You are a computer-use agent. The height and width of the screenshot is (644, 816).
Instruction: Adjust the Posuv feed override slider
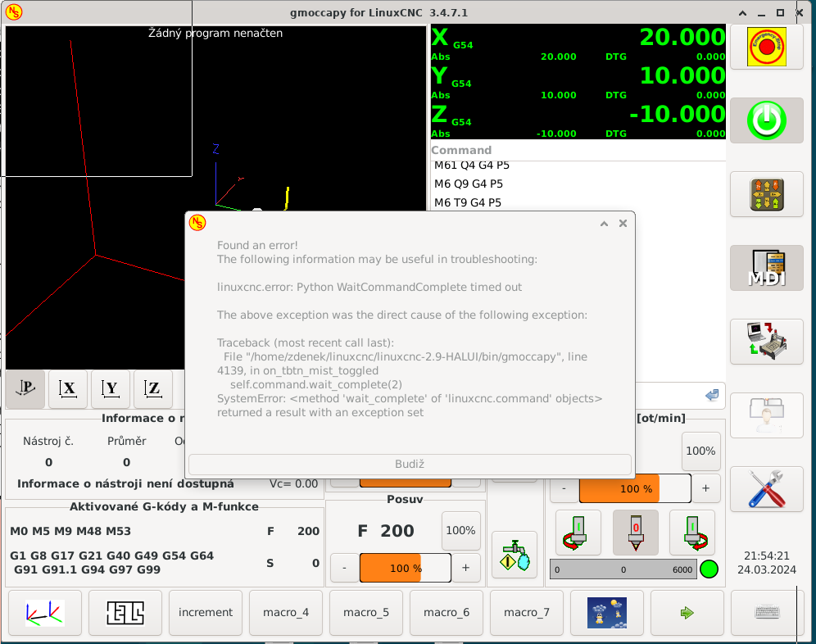tap(406, 568)
